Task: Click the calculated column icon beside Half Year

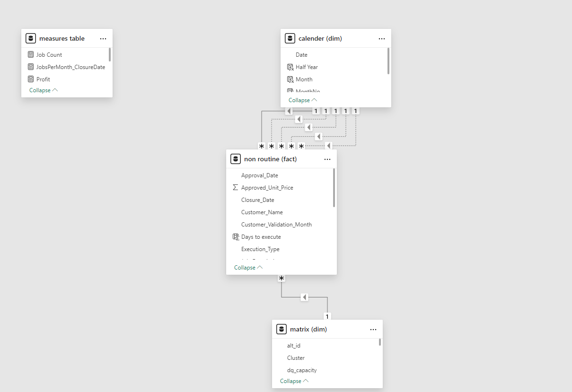Action: 290,67
